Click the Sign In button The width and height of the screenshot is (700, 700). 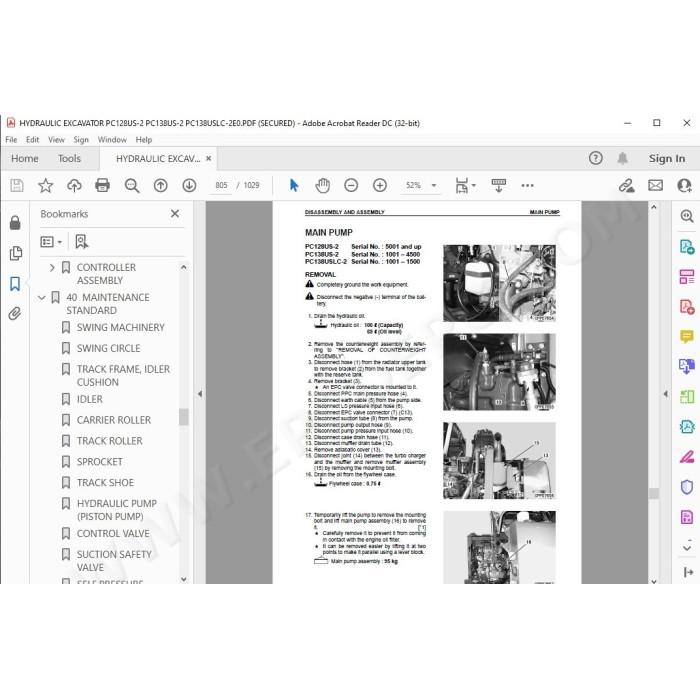[x=667, y=158]
